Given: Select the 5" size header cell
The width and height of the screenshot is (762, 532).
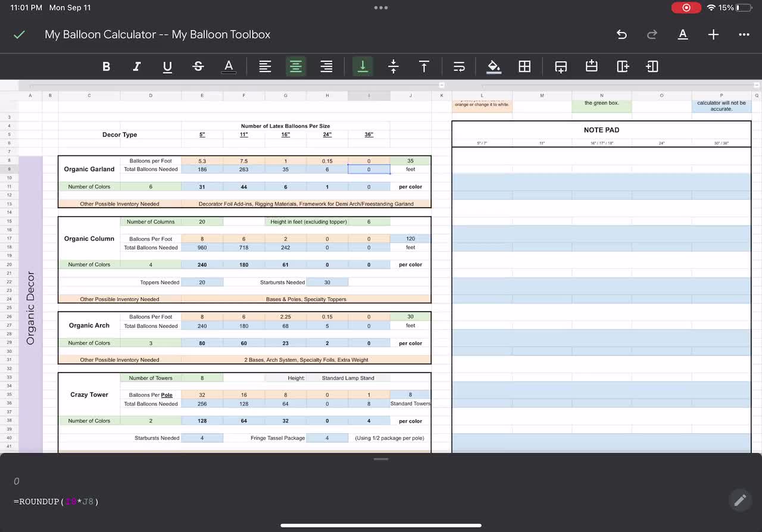Looking at the screenshot, I should click(202, 134).
